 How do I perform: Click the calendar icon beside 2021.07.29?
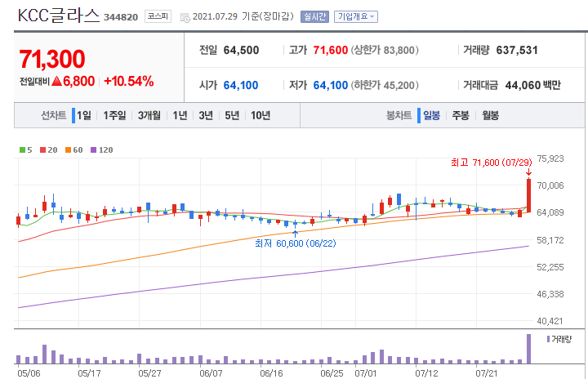tap(185, 17)
